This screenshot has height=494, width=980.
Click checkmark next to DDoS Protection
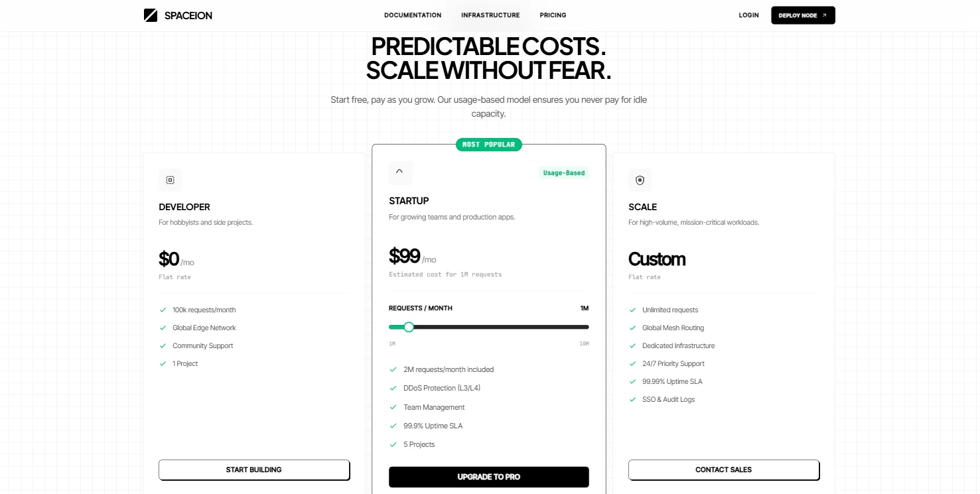click(393, 388)
